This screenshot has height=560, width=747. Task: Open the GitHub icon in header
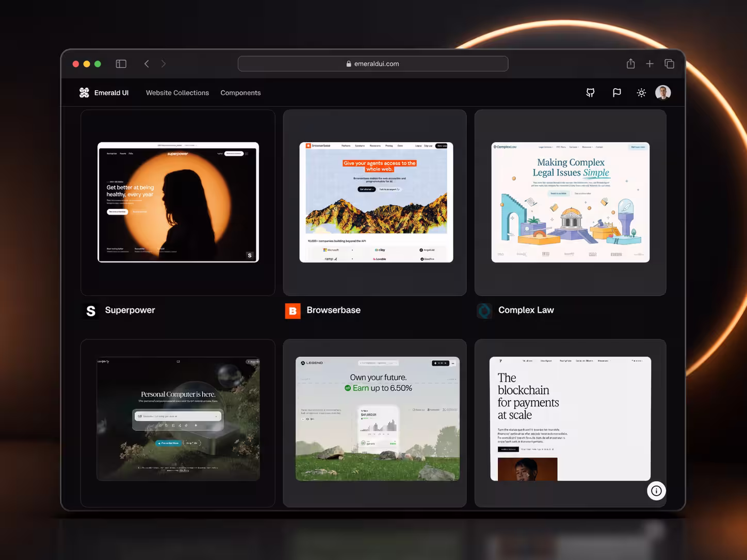591,93
